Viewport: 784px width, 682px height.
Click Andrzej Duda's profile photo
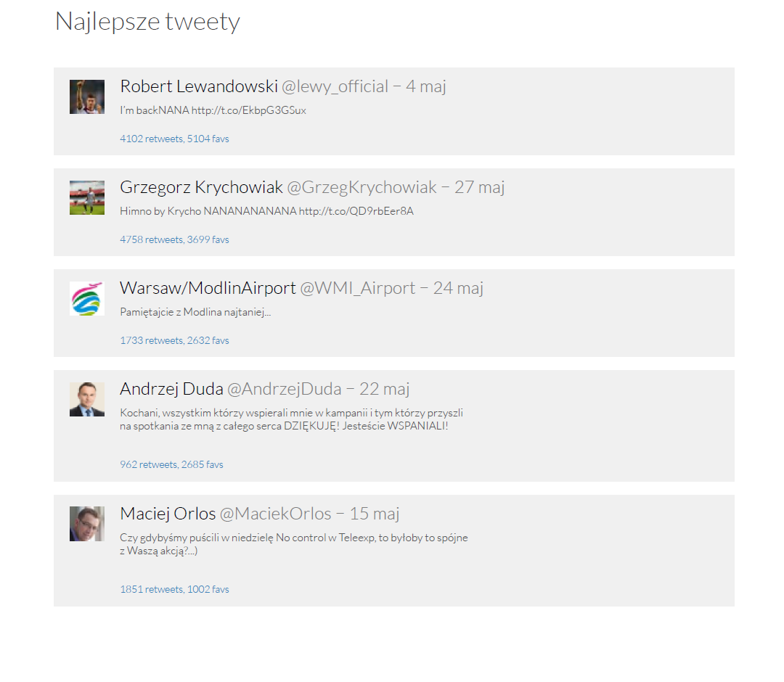(x=86, y=398)
